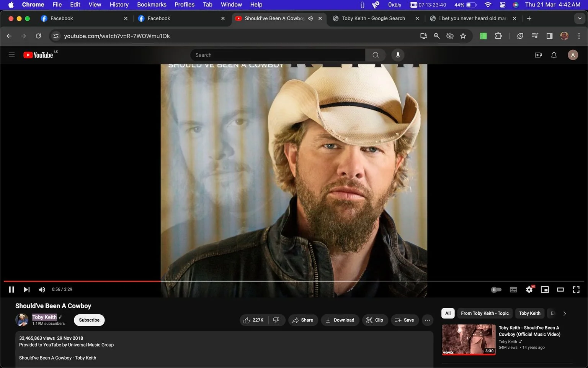This screenshot has height=368, width=588.
Task: Click the green extension icon in the toolbar
Action: [483, 36]
